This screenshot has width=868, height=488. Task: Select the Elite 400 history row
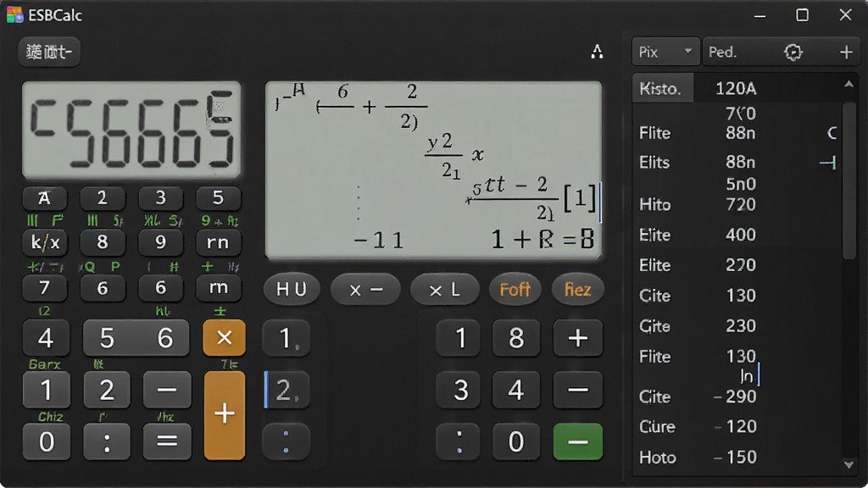(737, 236)
